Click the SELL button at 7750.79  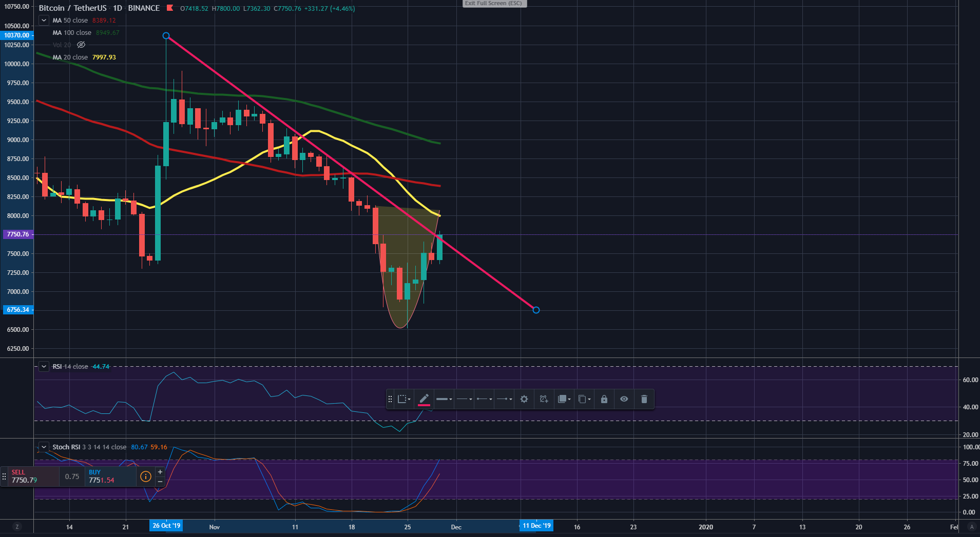[x=31, y=476]
